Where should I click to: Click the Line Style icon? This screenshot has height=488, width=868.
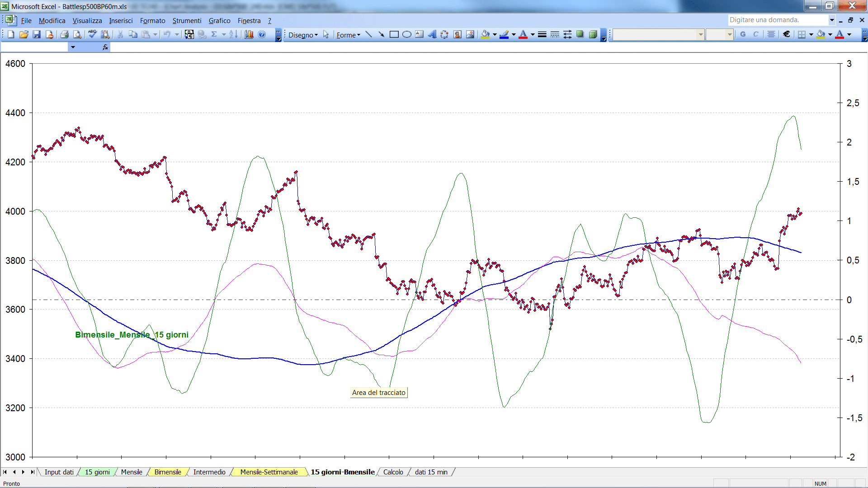pos(542,34)
